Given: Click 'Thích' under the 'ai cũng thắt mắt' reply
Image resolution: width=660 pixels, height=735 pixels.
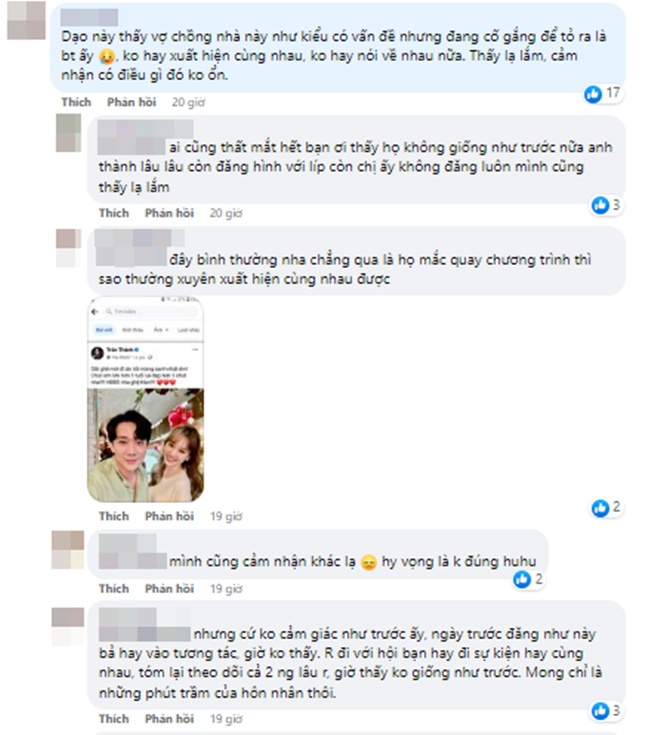Looking at the screenshot, I should click(x=114, y=213).
